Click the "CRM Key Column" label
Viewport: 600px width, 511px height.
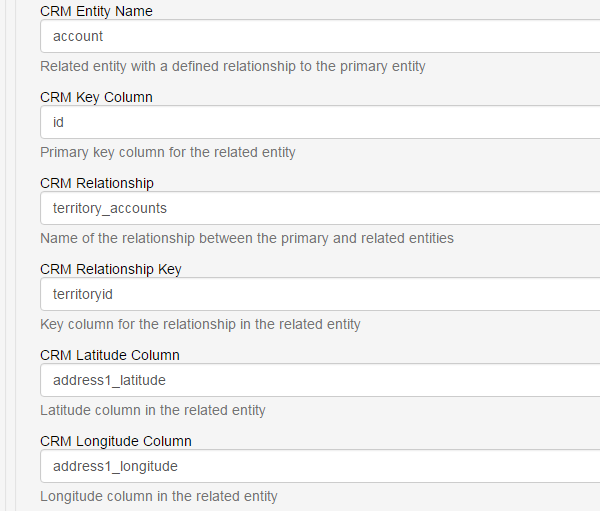tap(96, 98)
